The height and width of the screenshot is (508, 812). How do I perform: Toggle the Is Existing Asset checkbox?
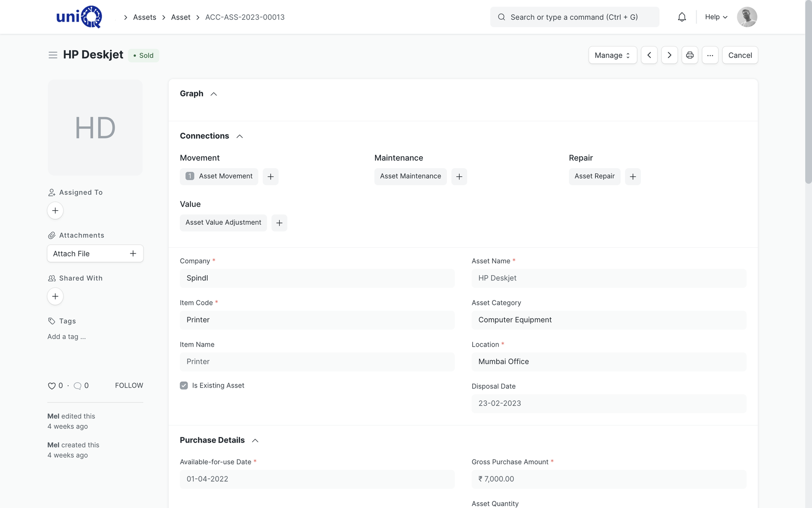tap(184, 386)
